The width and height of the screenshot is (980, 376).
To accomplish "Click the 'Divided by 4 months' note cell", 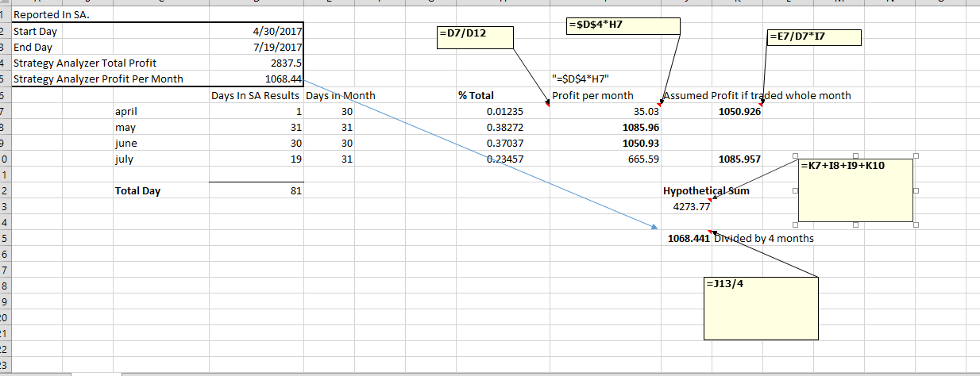I will 762,238.
